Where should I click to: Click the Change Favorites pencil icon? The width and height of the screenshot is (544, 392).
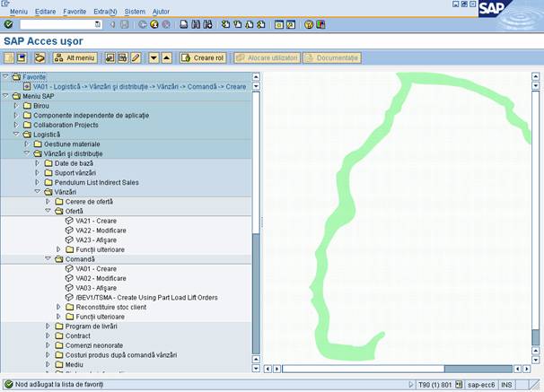[x=136, y=58]
